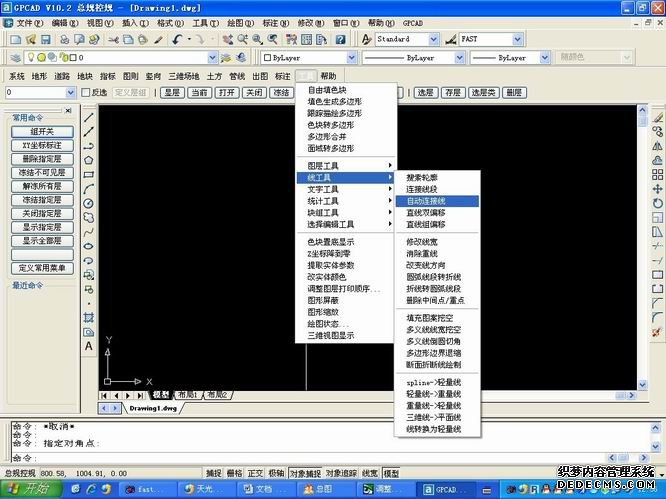Click the Zoom Realtime magnifier icon
Viewport: 666px width, 499px height.
pyautogui.click(x=243, y=39)
